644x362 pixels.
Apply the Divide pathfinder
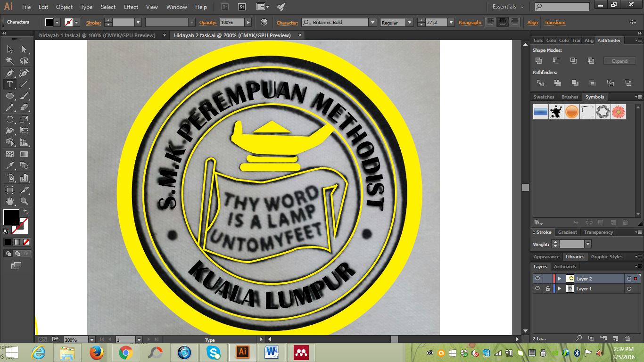(540, 83)
